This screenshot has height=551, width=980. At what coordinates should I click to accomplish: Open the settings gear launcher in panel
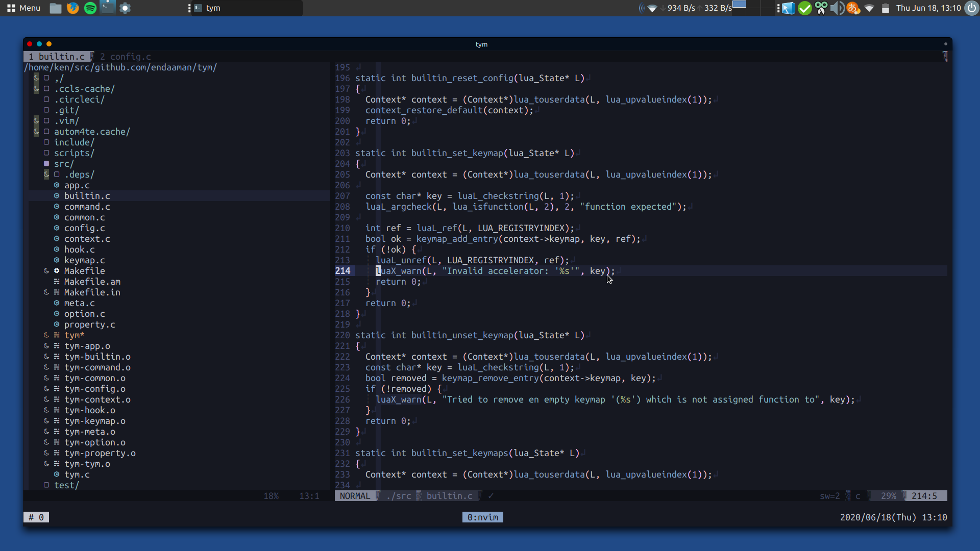(x=125, y=8)
